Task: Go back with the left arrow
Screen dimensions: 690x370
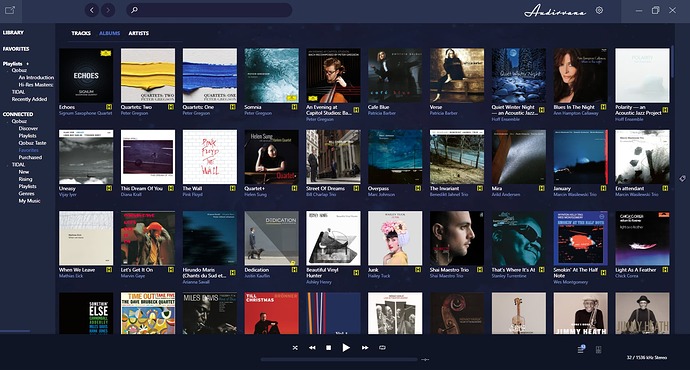Action: coord(92,10)
